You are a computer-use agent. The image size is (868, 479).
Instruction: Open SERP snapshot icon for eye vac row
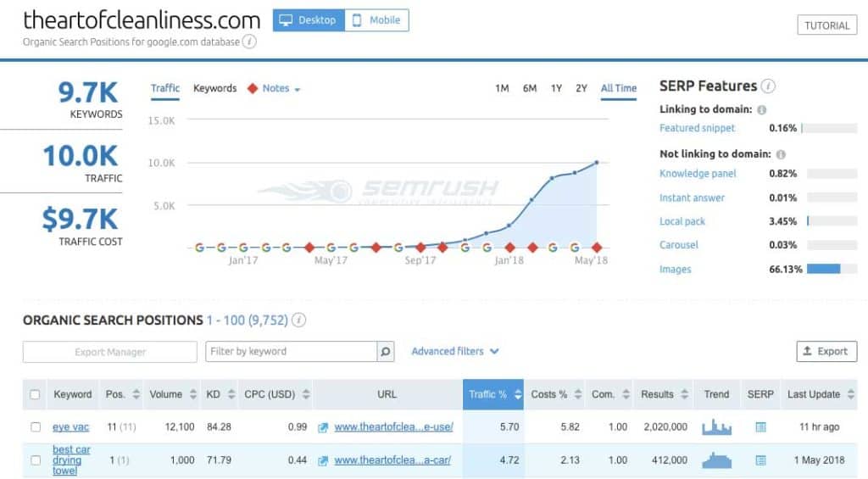760,427
